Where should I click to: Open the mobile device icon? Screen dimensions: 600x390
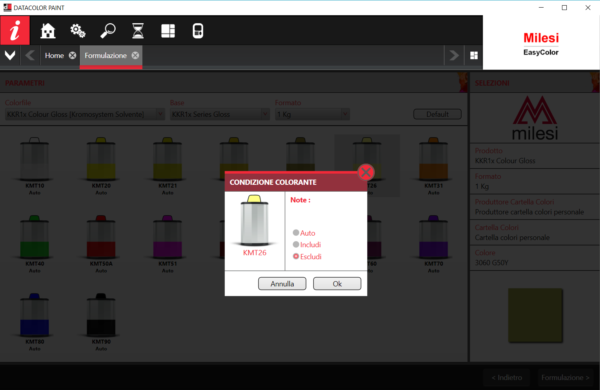click(198, 31)
